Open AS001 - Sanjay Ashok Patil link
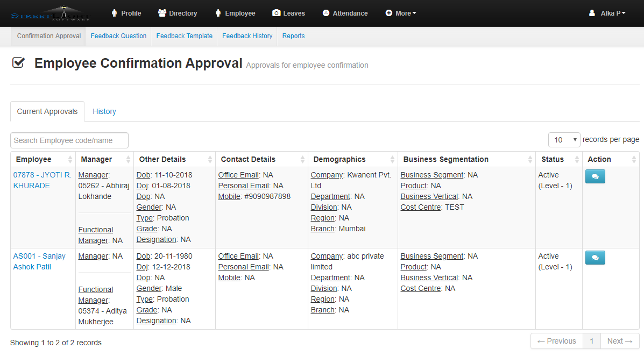The image size is (644, 356). [x=39, y=261]
